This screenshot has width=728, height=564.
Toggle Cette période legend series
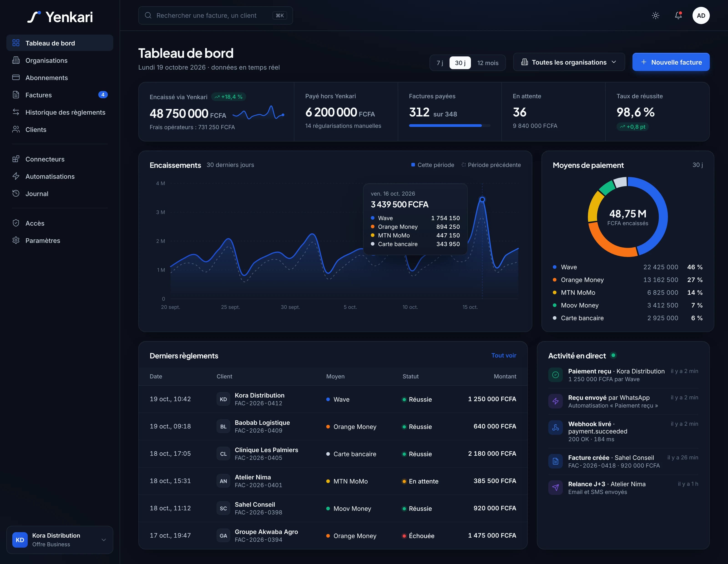(x=433, y=165)
